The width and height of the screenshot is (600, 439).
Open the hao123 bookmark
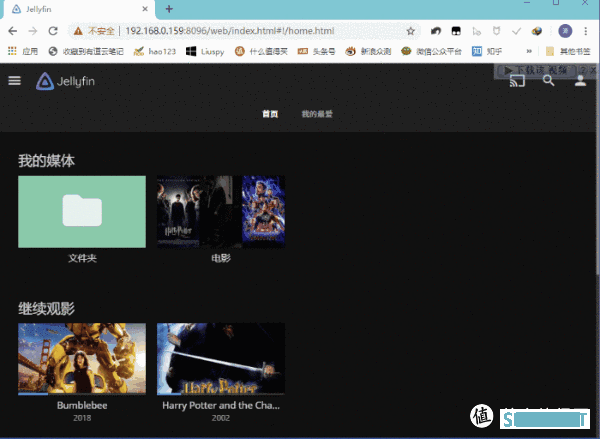click(x=155, y=51)
